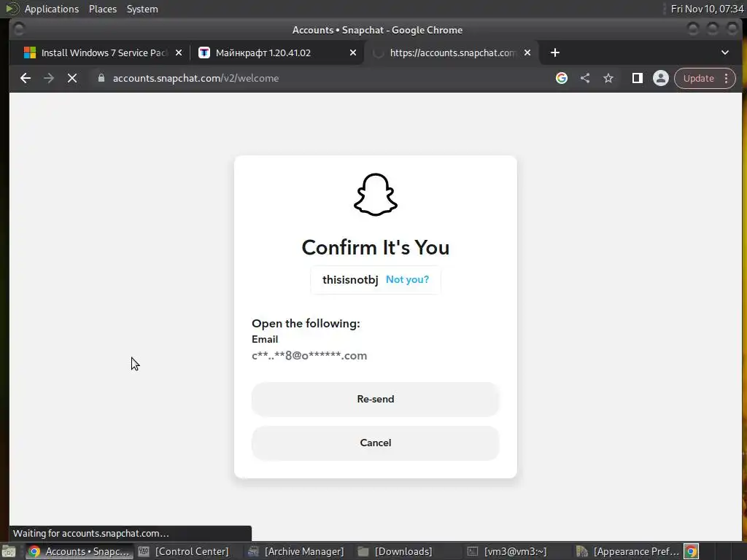Viewport: 747px width, 560px height.
Task: Click the Chrome icon at taskbar right end
Action: pos(692,551)
